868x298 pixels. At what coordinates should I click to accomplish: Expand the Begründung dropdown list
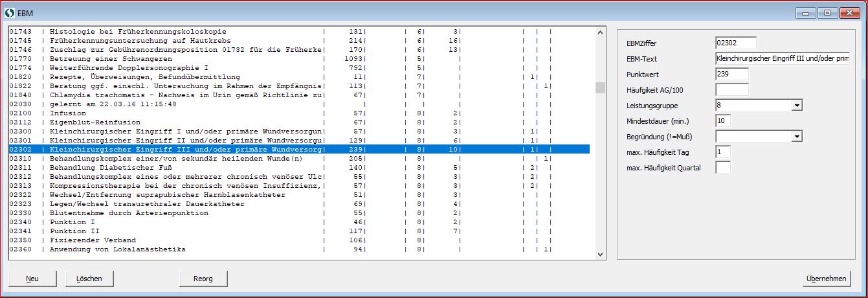pyautogui.click(x=797, y=136)
